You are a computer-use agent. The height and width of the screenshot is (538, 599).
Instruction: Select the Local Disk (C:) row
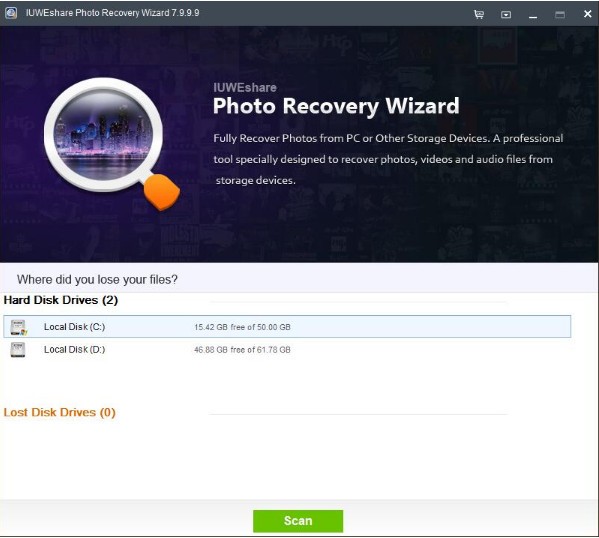coord(287,327)
